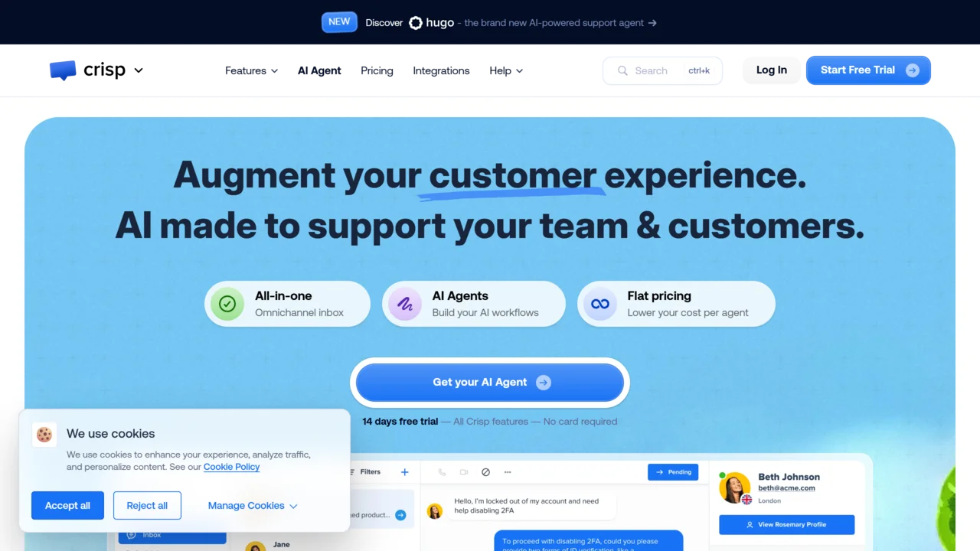Click the block icon in chat toolbar

tap(485, 472)
